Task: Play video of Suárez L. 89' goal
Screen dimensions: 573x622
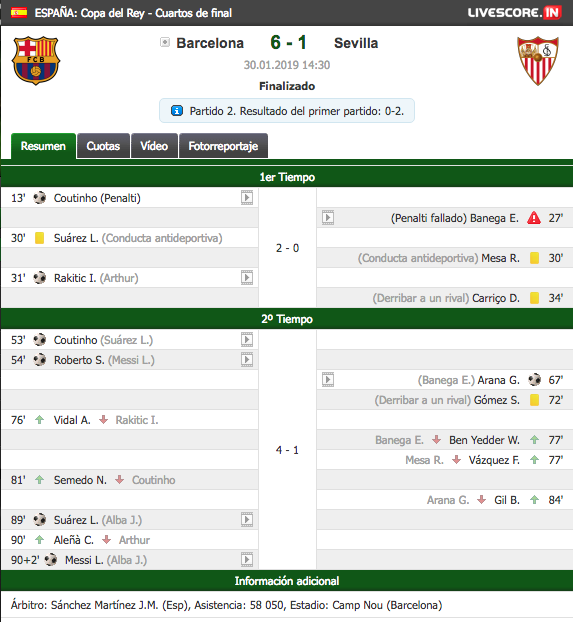Action: [247, 520]
